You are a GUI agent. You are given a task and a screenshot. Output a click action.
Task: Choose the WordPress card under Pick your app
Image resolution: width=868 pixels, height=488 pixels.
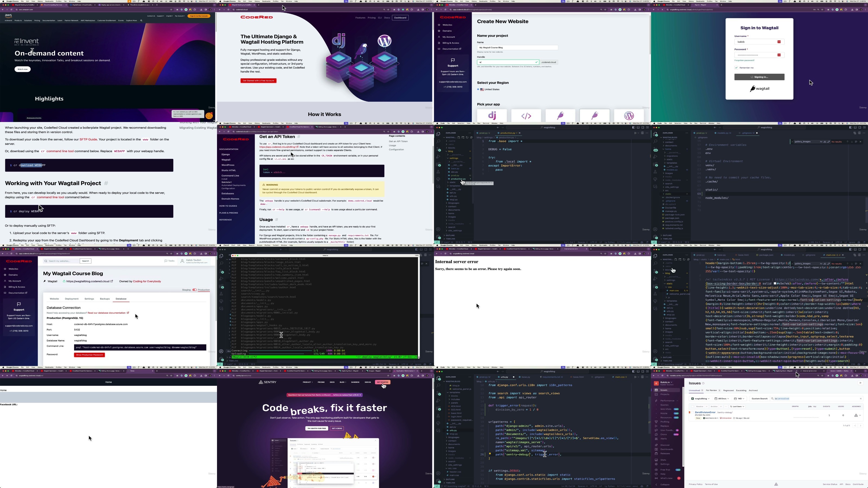[x=629, y=115]
